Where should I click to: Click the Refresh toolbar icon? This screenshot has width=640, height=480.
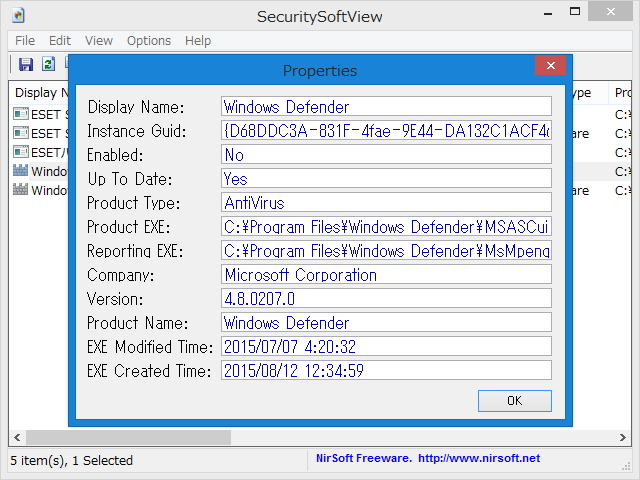(47, 64)
